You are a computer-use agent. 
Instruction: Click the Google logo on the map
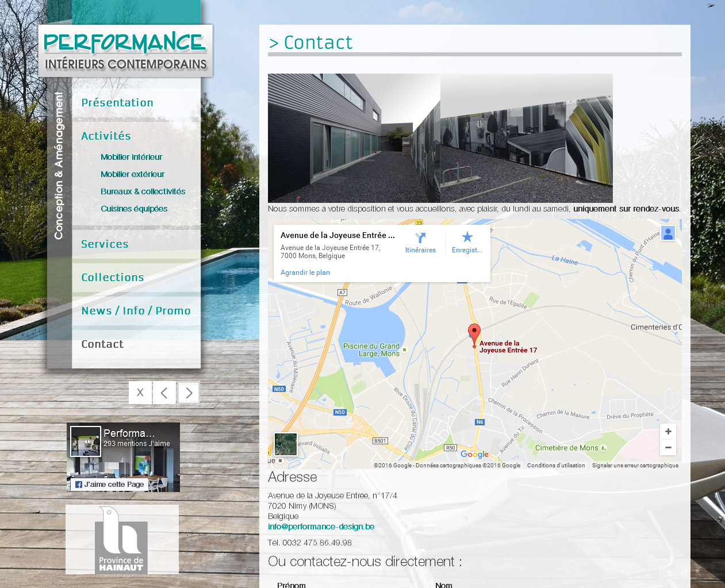[x=474, y=455]
